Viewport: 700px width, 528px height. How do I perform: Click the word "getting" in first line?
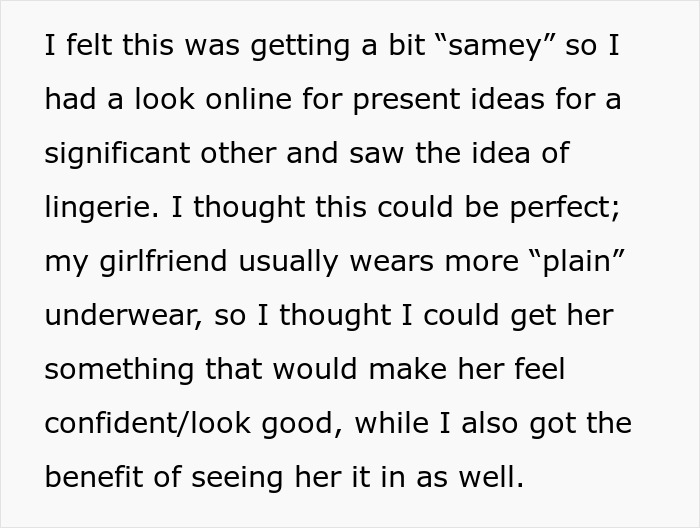click(300, 47)
